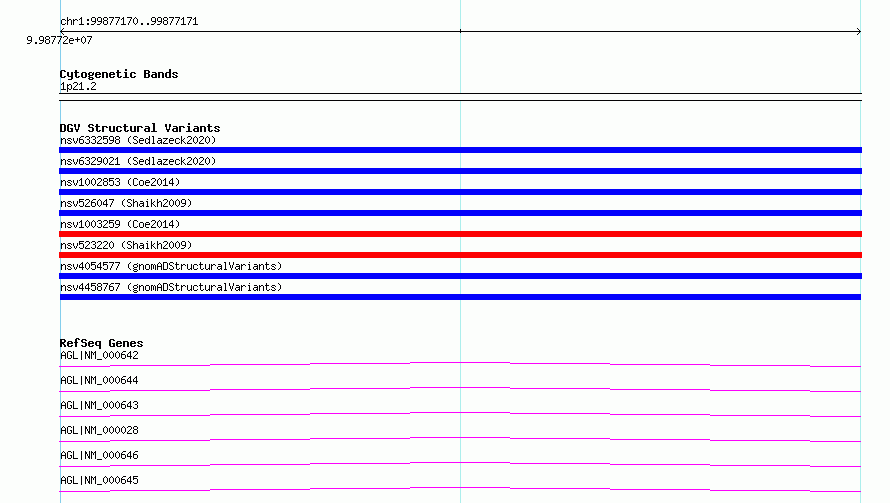Click the magenta line for AGL|NM_000645
This screenshot has height=503, width=890.
(460, 489)
